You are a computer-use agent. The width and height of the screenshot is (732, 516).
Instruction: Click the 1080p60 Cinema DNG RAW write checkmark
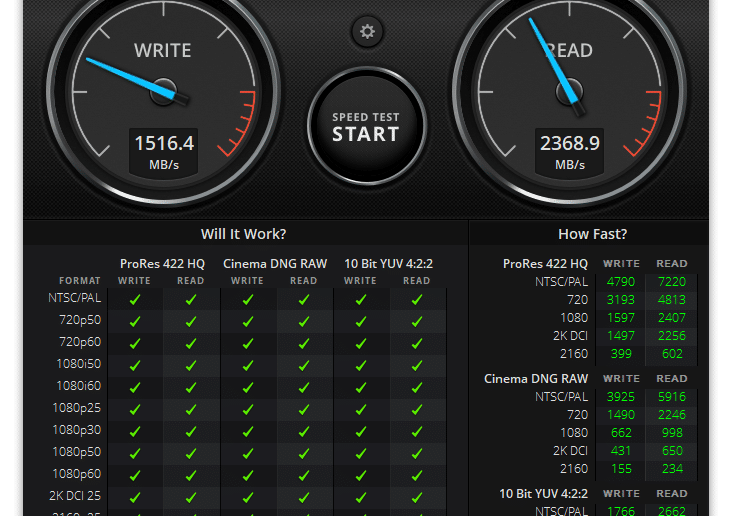pyautogui.click(x=248, y=475)
